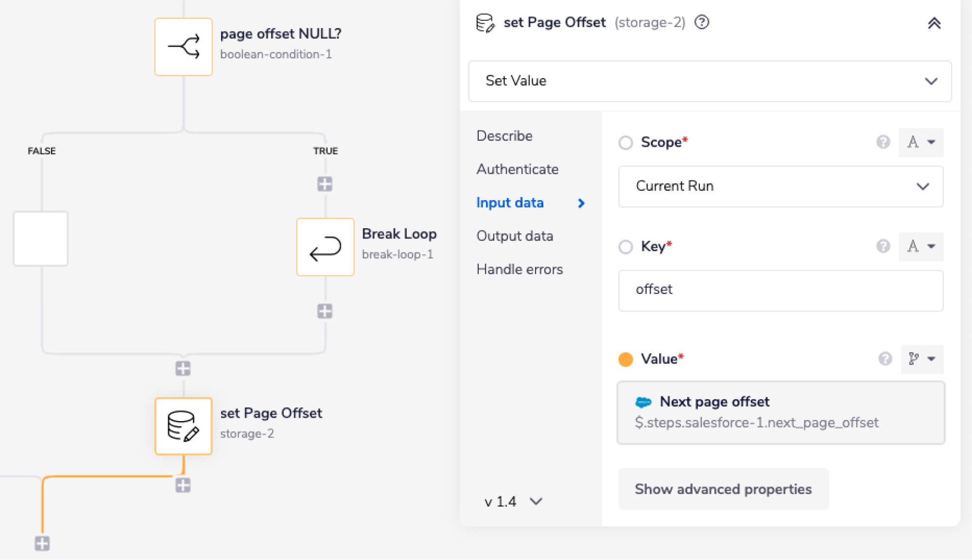Click inside the offset Key input field
The image size is (972, 560).
click(x=780, y=290)
